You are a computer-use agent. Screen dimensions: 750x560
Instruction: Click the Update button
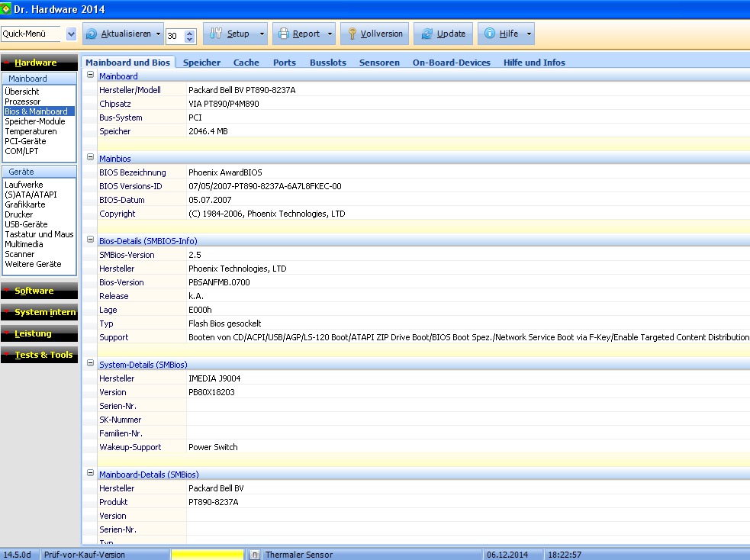[443, 34]
